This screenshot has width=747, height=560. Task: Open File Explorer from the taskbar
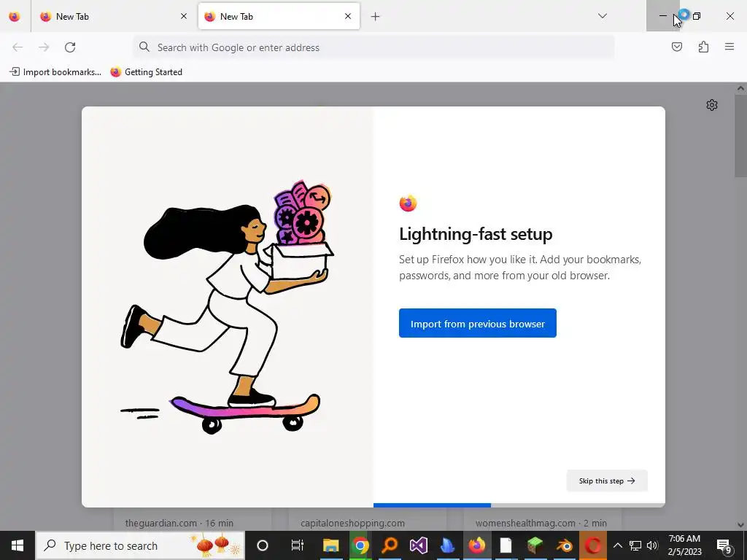click(331, 545)
